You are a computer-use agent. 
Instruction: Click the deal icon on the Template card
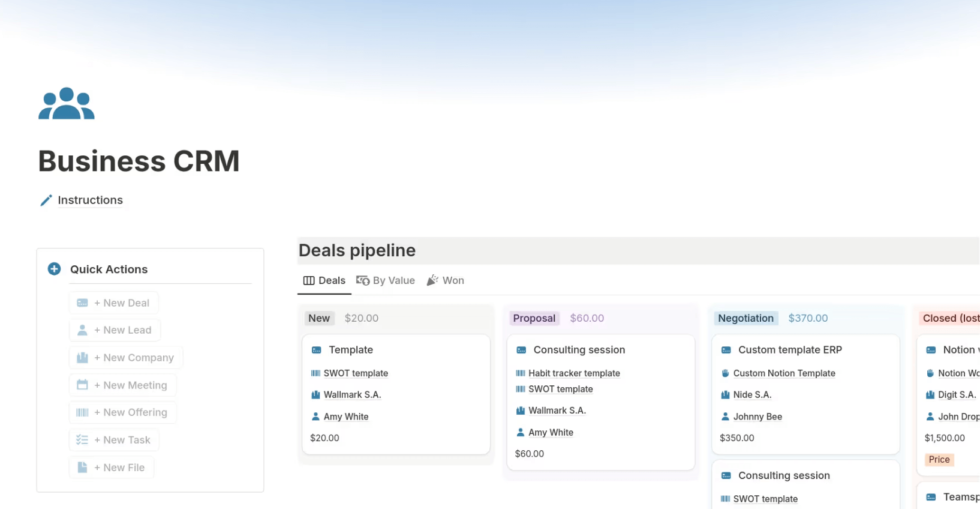pos(317,350)
